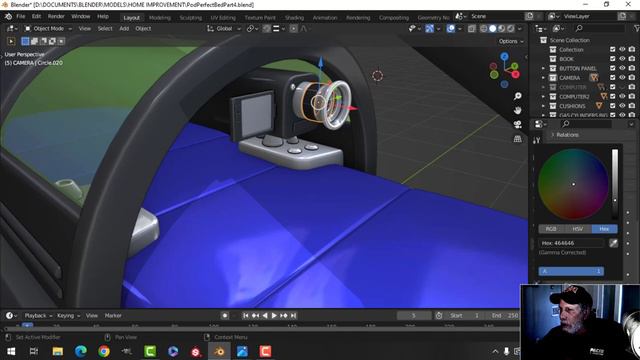Disable rendering for Collection via camera icon
The width and height of the screenshot is (640, 360).
632,49
